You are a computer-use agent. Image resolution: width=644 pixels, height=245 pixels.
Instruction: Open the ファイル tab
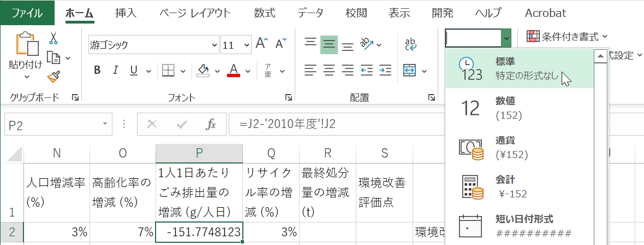point(27,13)
